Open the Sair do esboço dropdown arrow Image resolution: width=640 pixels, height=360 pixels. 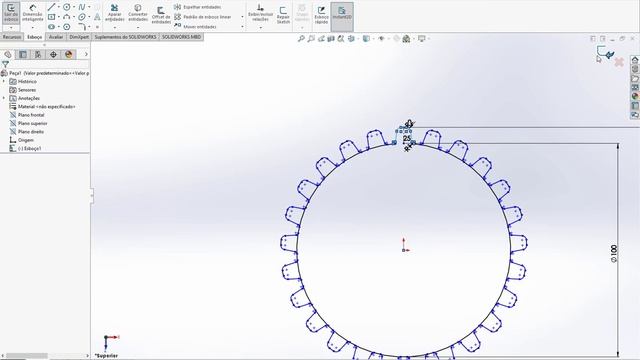coord(11,27)
